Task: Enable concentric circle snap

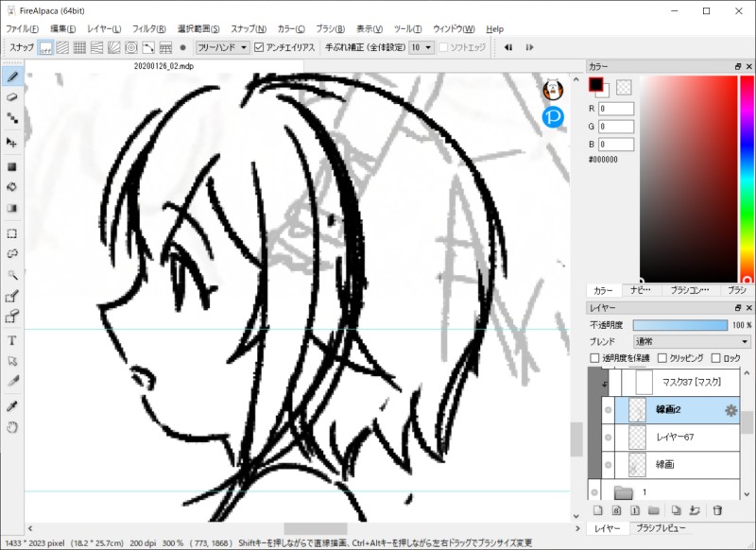Action: (x=131, y=47)
